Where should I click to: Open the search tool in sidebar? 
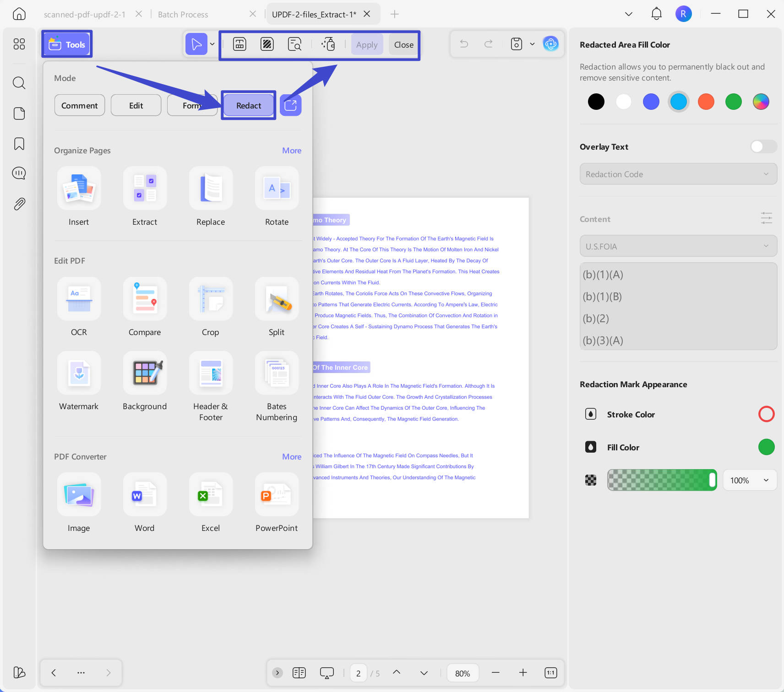click(x=19, y=83)
